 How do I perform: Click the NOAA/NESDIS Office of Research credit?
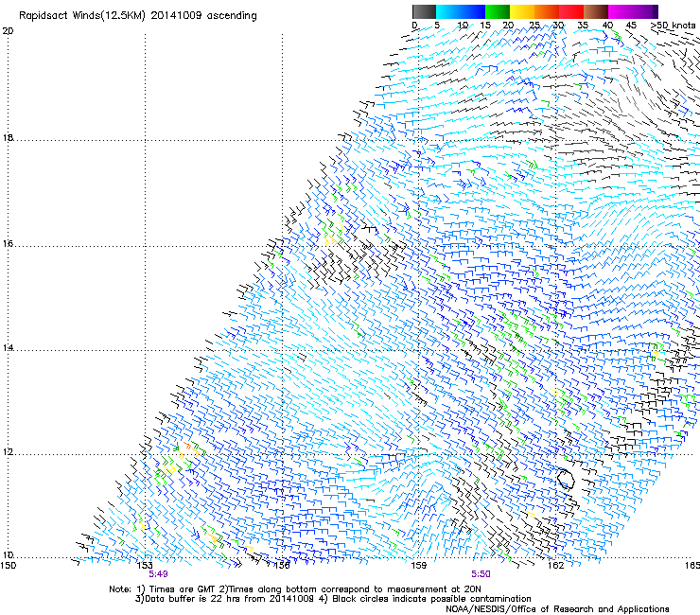click(557, 609)
